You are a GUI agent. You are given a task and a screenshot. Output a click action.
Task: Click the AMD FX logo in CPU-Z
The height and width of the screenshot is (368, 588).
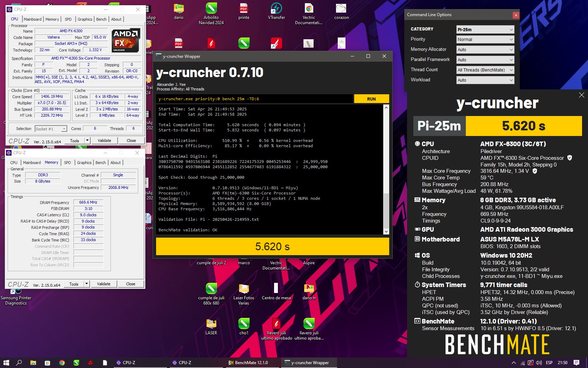click(126, 40)
